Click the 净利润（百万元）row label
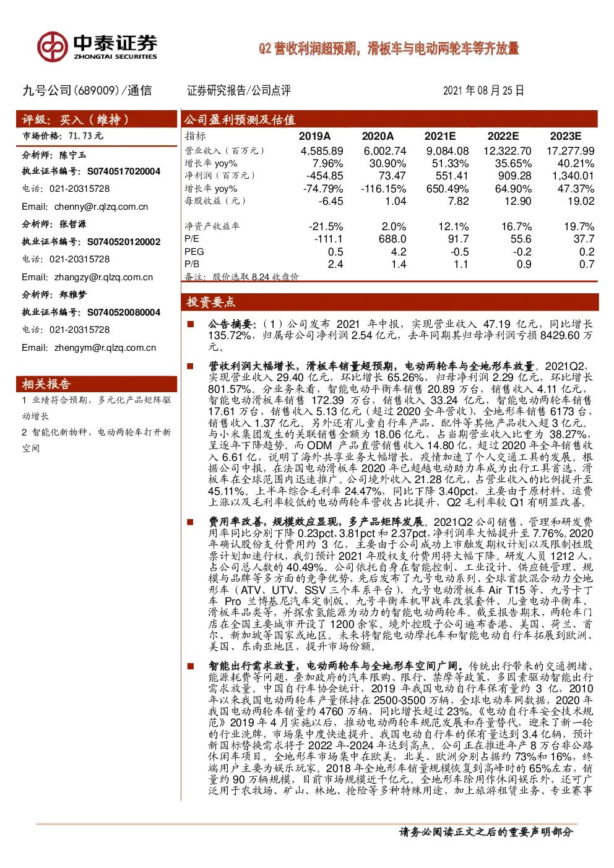614x868 pixels. (x=220, y=176)
